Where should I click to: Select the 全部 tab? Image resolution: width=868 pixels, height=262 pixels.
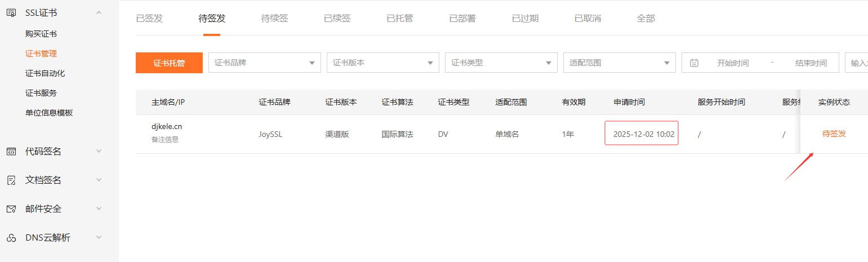pos(646,18)
